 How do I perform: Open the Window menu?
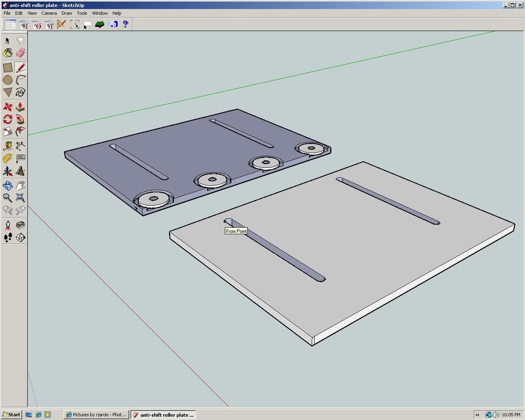(100, 13)
